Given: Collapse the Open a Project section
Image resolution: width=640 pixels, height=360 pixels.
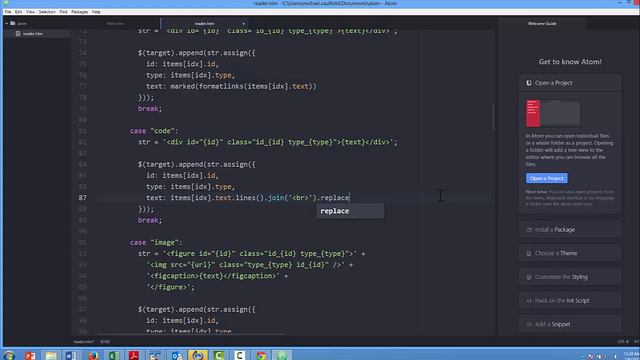Looking at the screenshot, I should (570, 83).
